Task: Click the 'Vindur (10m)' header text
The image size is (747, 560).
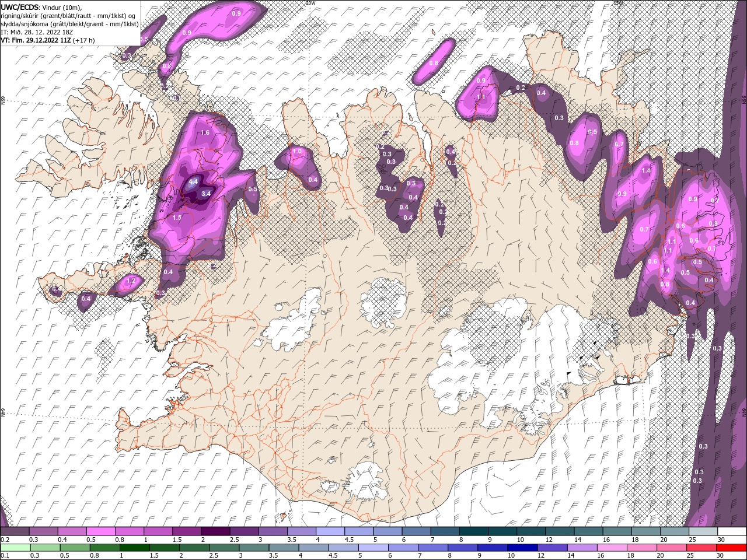Action: [x=63, y=7]
